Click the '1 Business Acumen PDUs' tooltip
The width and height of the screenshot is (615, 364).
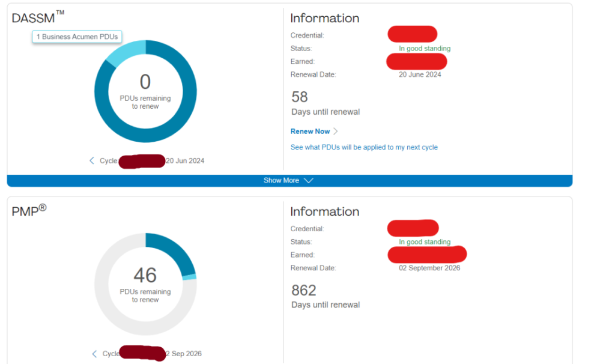coord(77,37)
